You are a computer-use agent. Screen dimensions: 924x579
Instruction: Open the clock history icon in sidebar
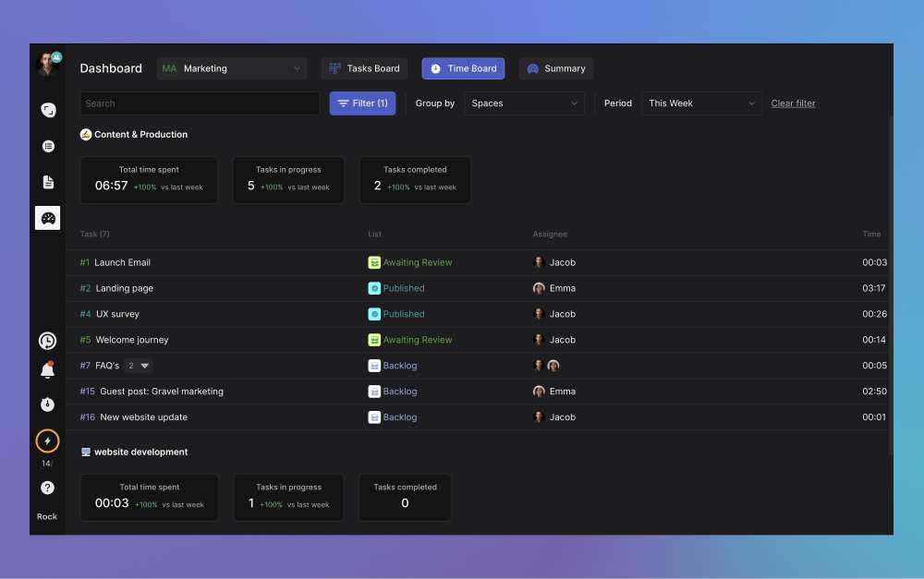47,341
